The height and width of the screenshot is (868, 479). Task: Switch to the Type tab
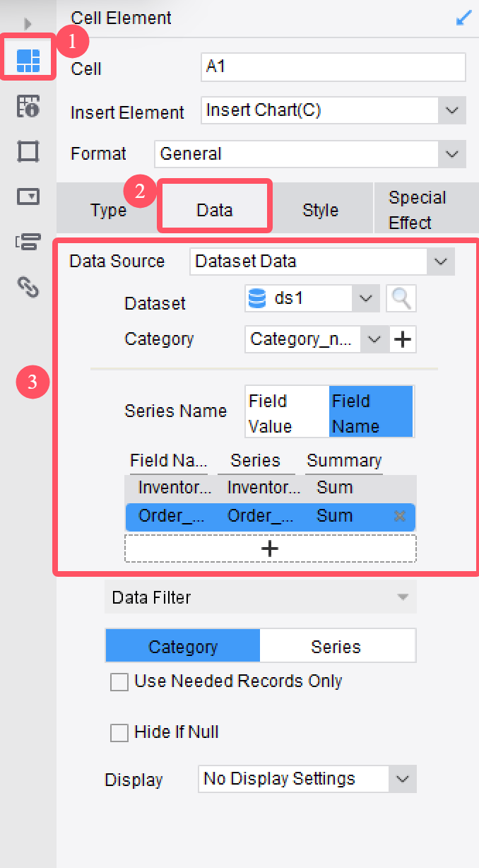(x=108, y=210)
